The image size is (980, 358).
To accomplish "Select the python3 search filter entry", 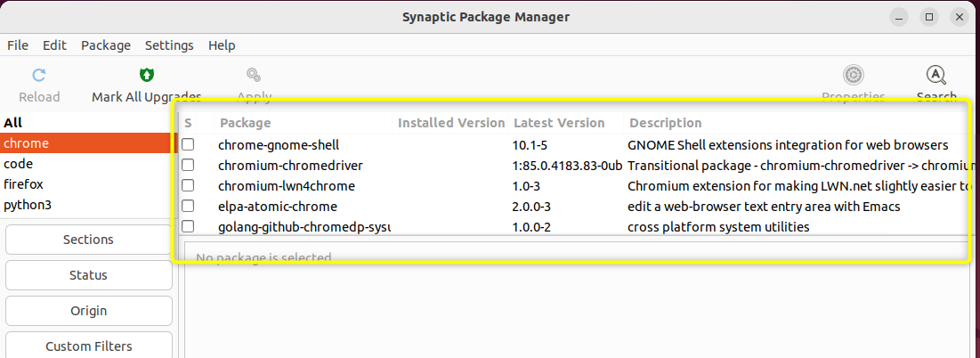I will (x=89, y=205).
